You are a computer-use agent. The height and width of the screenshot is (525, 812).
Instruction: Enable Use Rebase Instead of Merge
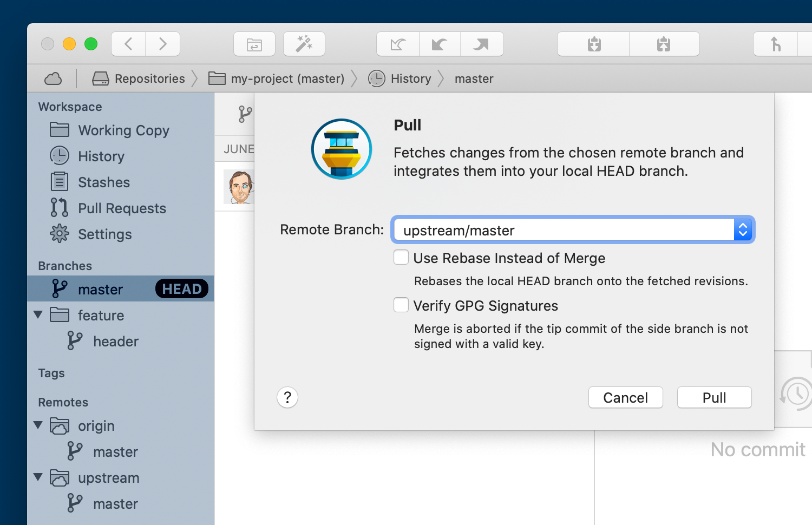(401, 258)
